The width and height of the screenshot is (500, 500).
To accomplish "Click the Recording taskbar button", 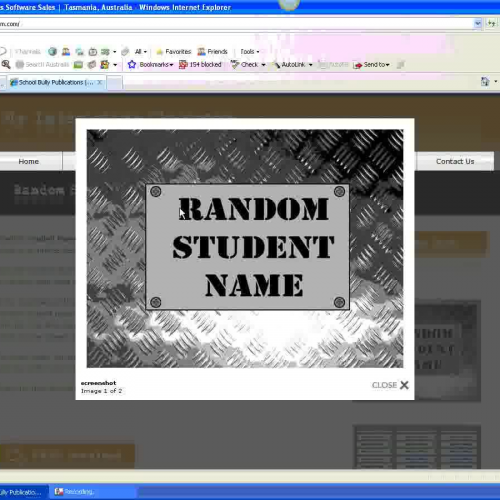I will tap(93, 492).
